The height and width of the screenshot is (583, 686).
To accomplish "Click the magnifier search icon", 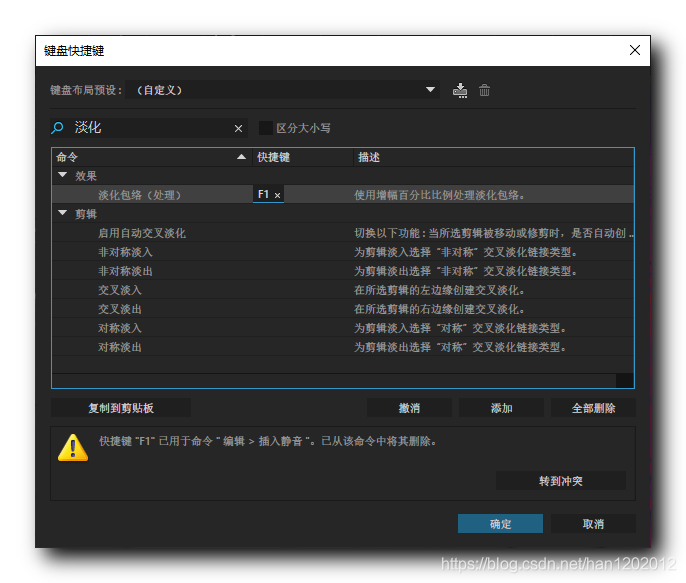I will [57, 128].
